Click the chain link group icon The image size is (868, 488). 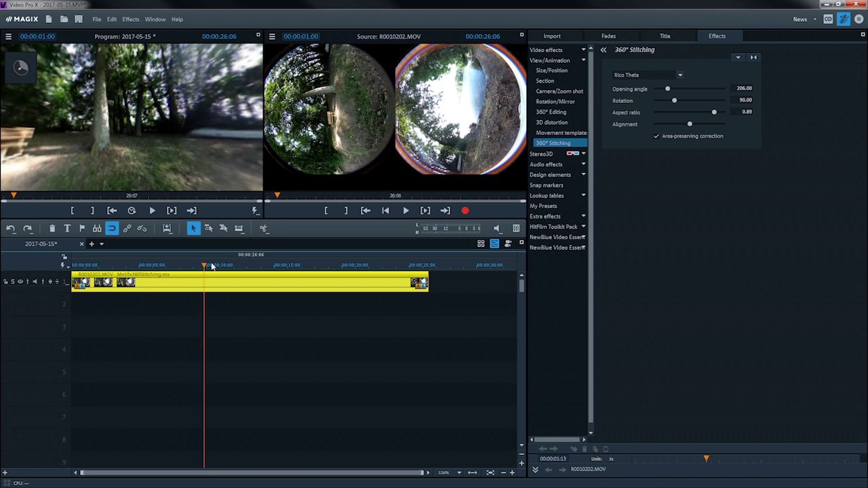127,228
